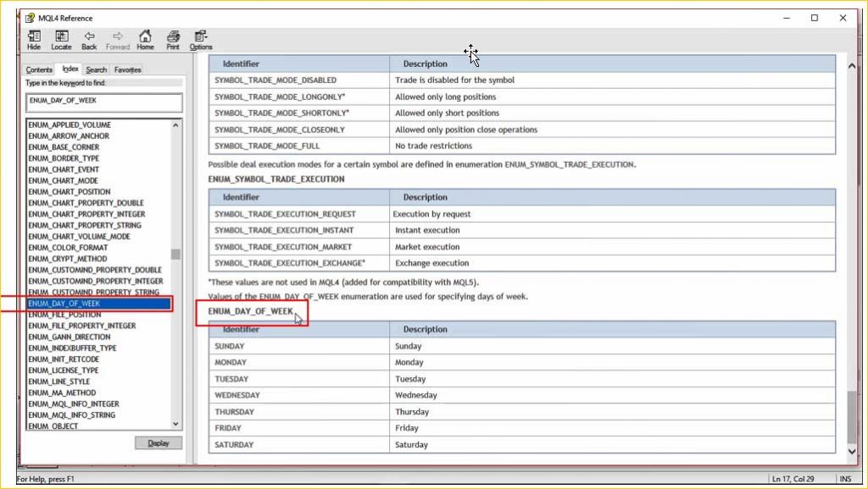The image size is (868, 489).
Task: Click 'No trade restrictions' description cell
Action: [612, 146]
